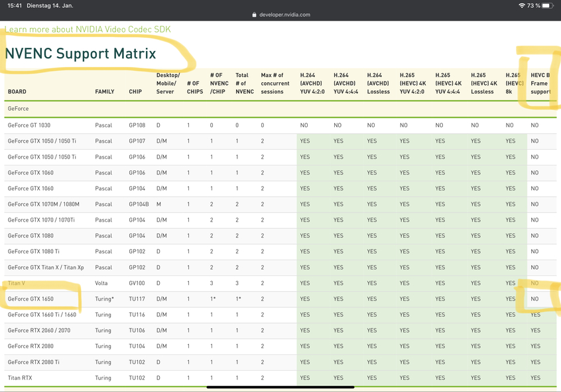Click H.264 (AVCHD) Lossless header
Image resolution: width=561 pixels, height=392 pixels.
coord(379,84)
